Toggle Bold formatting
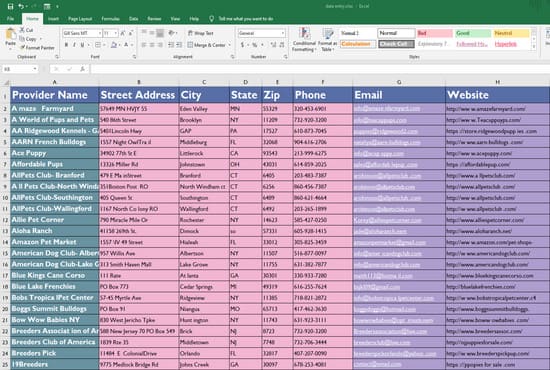The height and width of the screenshot is (370, 550). pyautogui.click(x=66, y=45)
